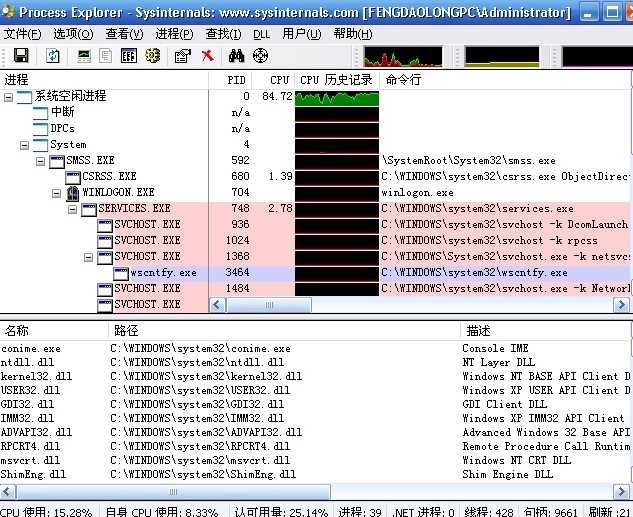The height and width of the screenshot is (517, 633).
Task: Collapse the WINLOGON.EXE tree node
Action: (57, 194)
